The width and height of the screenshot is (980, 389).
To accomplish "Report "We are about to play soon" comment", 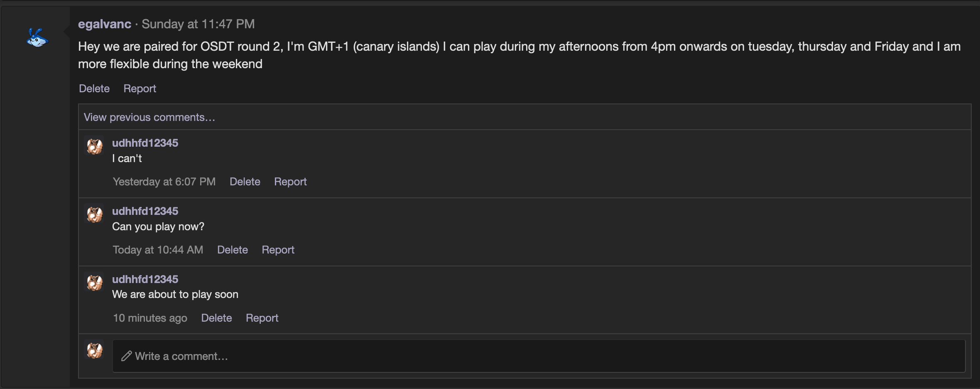I will pos(262,318).
